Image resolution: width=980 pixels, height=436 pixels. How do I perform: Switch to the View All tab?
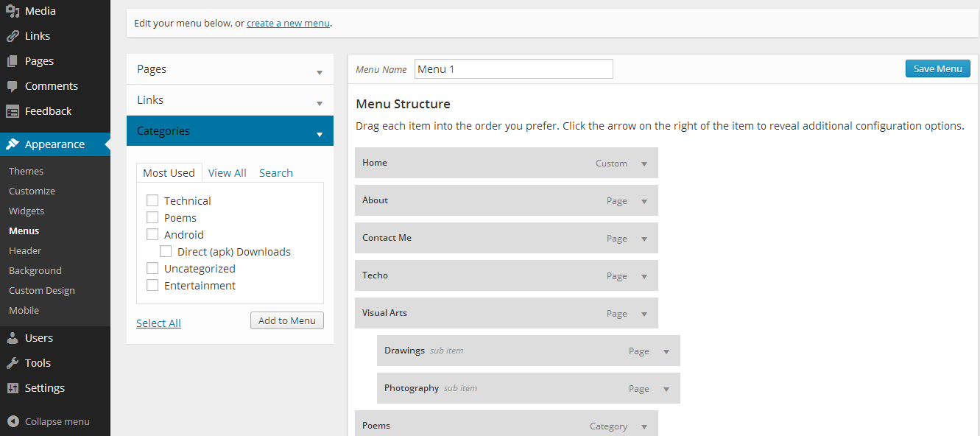[227, 173]
